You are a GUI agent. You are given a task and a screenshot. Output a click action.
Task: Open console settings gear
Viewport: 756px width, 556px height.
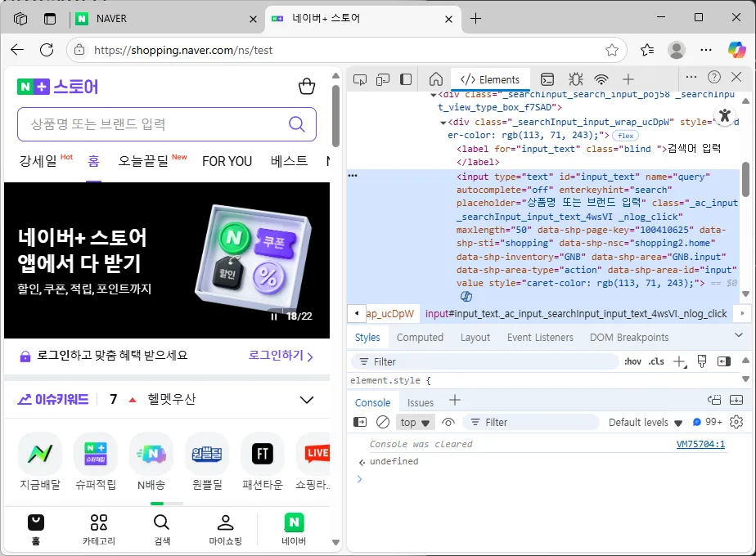pos(736,422)
